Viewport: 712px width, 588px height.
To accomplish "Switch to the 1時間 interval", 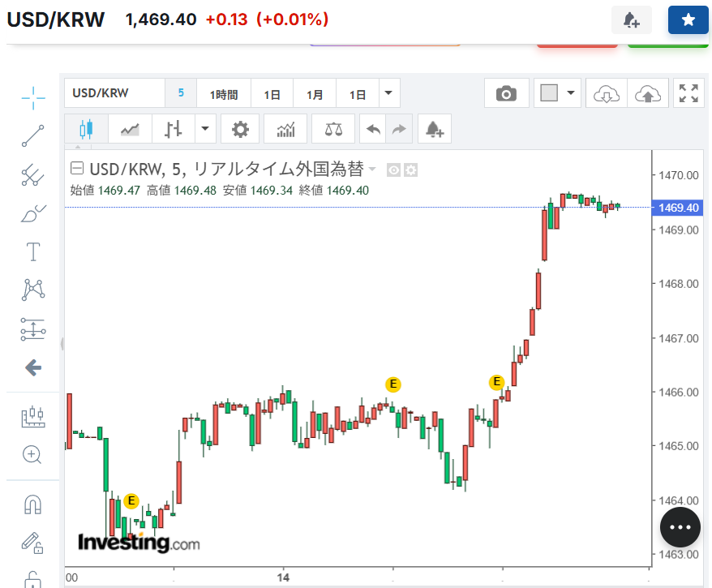I will pos(224,94).
